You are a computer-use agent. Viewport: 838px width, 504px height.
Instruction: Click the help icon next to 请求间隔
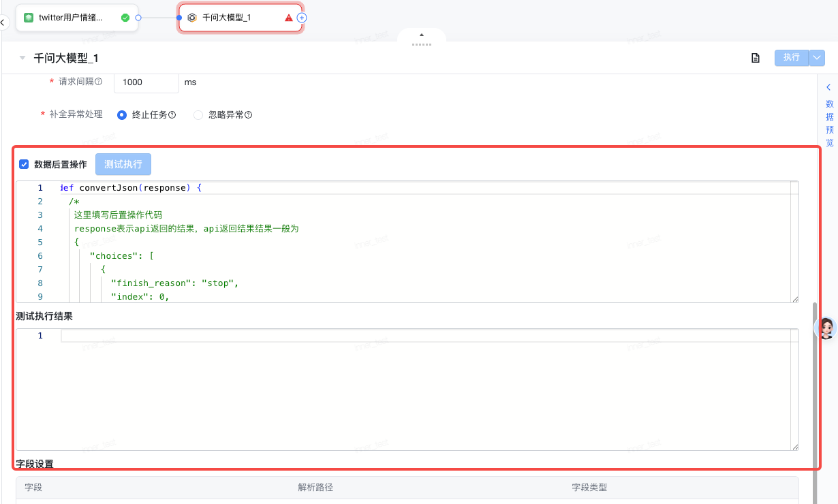pos(99,82)
